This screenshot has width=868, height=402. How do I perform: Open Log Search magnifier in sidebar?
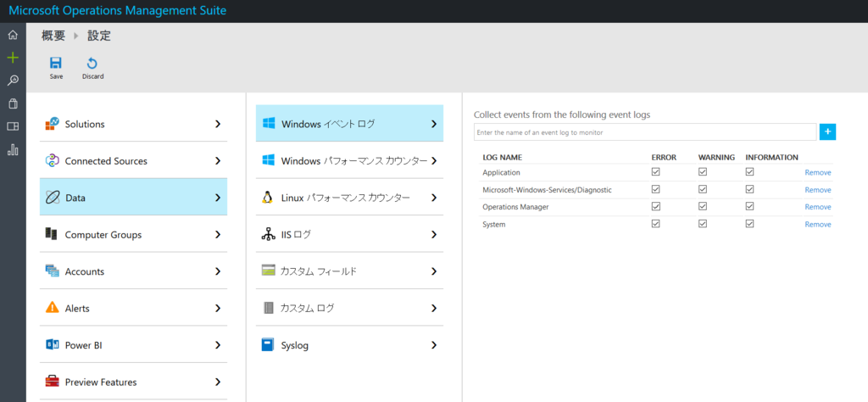13,81
